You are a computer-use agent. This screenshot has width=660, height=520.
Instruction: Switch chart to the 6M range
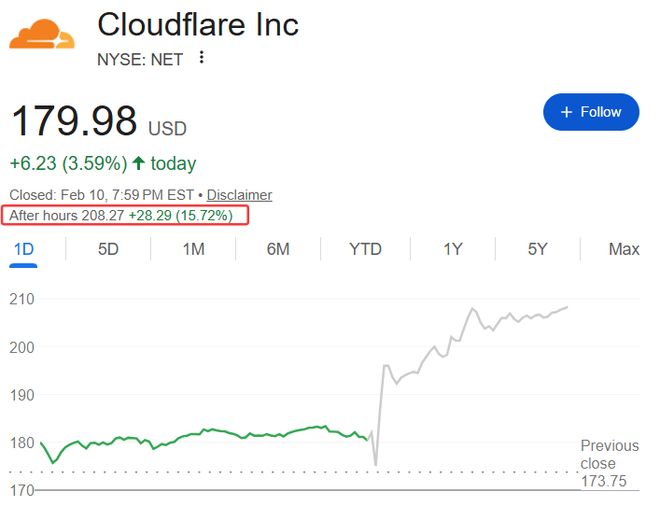tap(278, 249)
